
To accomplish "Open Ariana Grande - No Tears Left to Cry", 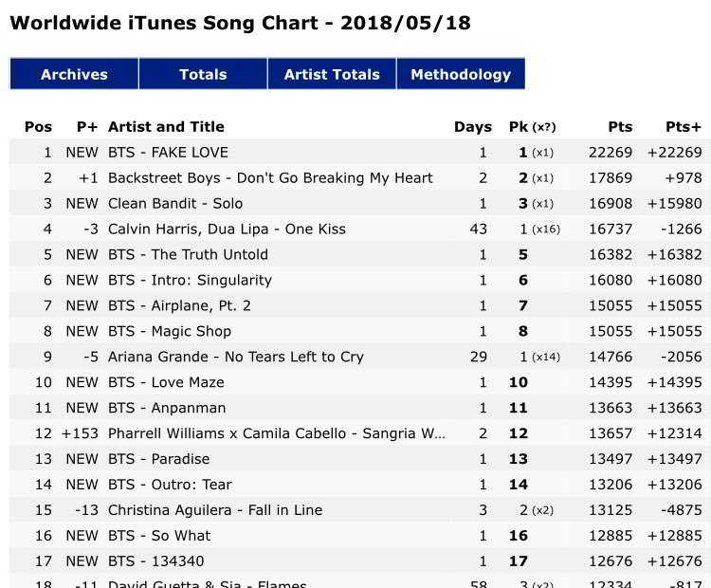I will click(235, 357).
